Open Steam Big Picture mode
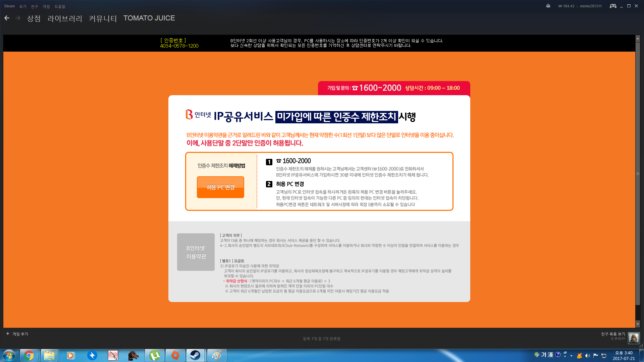Image resolution: width=644 pixels, height=362 pixels. coord(613,6)
